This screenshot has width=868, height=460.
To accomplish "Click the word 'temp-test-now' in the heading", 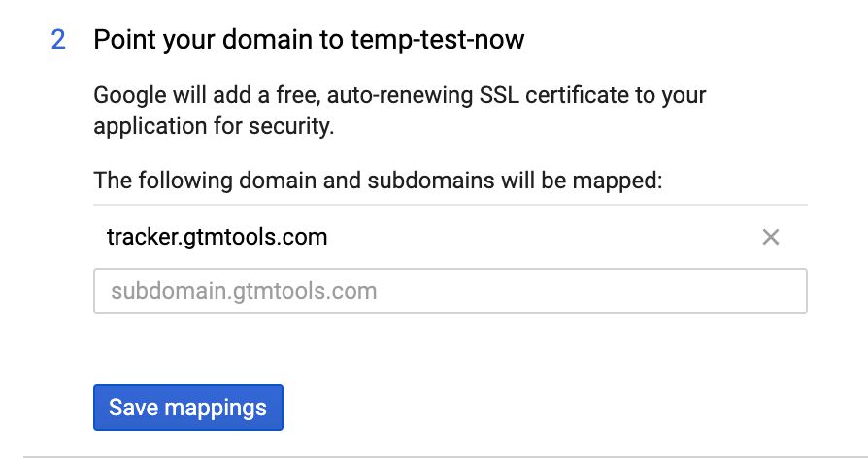I will pos(437,40).
